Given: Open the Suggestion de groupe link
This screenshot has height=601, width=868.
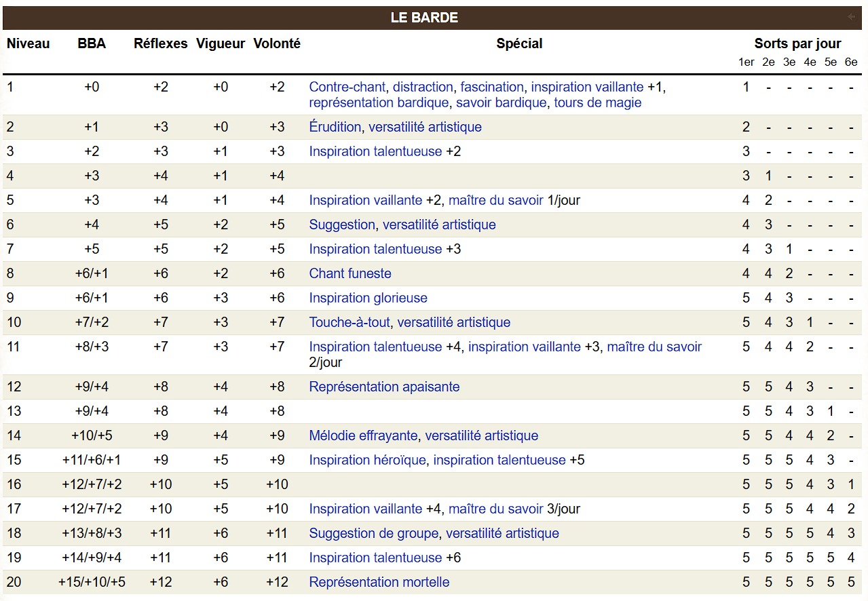Looking at the screenshot, I should tap(373, 534).
